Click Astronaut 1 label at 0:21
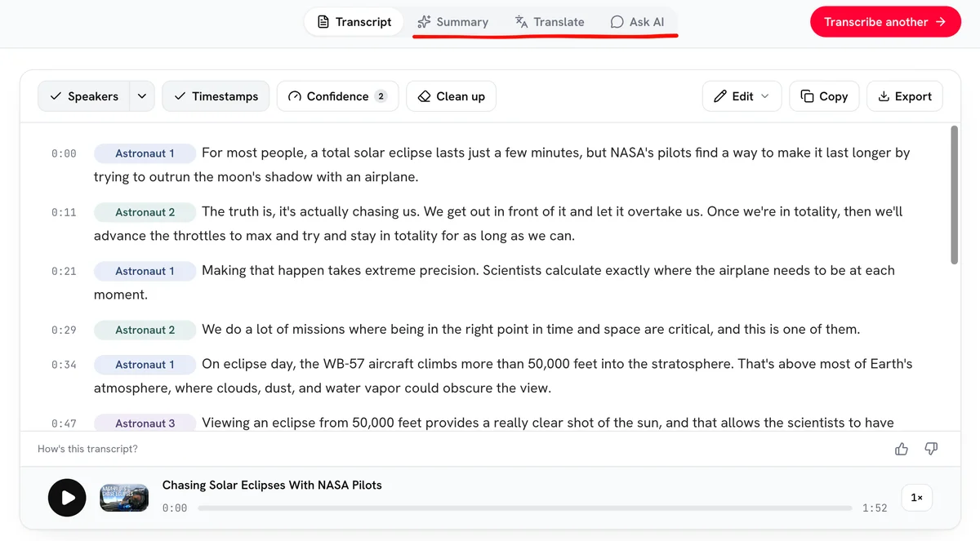Screen dimensions: 980x541 [145, 271]
